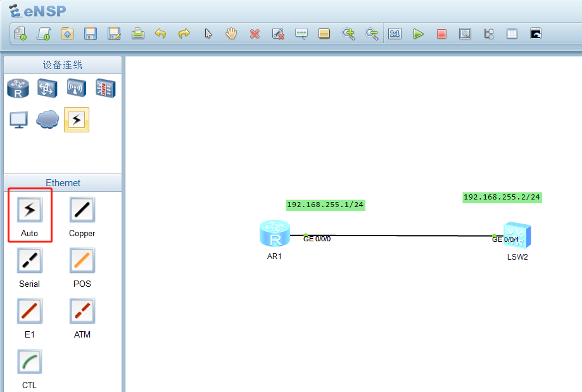The height and width of the screenshot is (392, 582).
Task: Activate the hand pan tool
Action: point(231,34)
